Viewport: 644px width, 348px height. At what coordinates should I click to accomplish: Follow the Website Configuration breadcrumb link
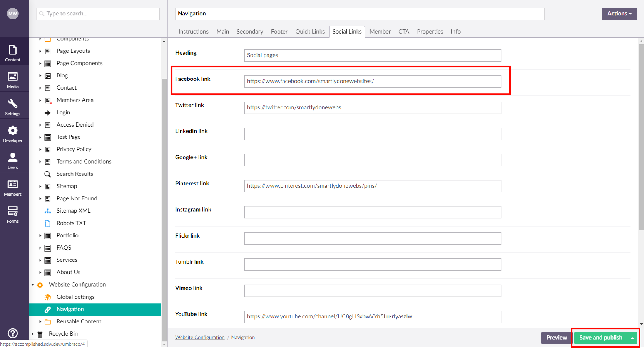(x=200, y=338)
